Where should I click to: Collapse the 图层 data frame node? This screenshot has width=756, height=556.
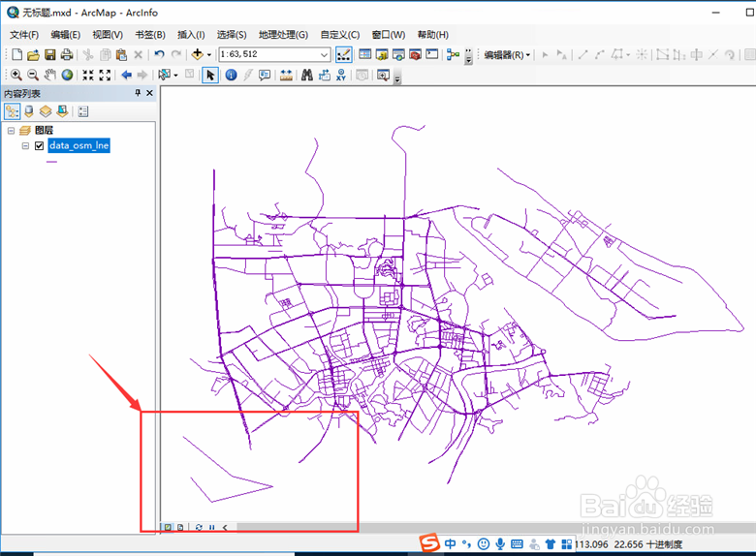point(11,131)
